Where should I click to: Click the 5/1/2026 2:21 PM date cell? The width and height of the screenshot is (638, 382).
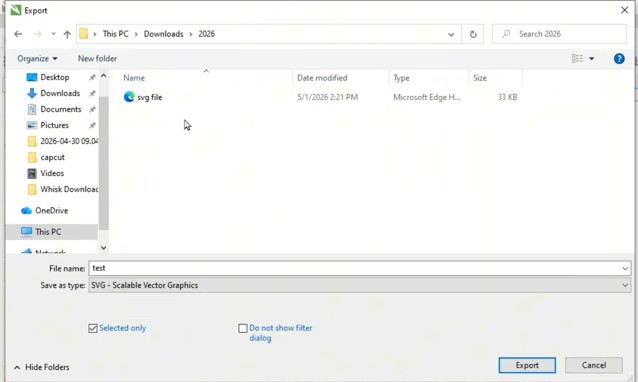point(328,97)
